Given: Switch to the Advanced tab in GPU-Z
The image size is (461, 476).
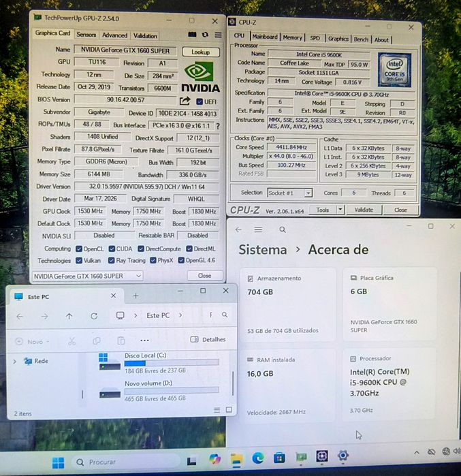Looking at the screenshot, I should (114, 35).
